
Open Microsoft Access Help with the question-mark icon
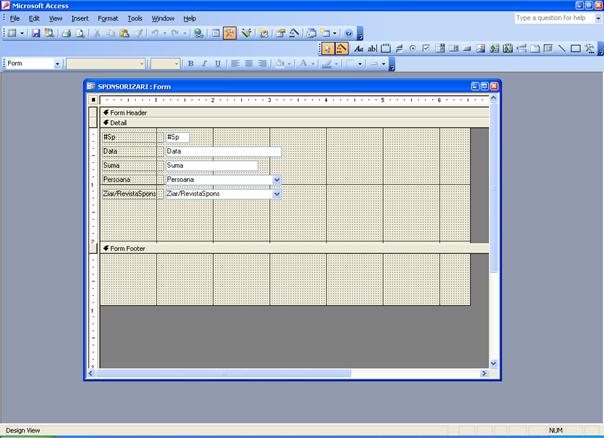click(348, 33)
